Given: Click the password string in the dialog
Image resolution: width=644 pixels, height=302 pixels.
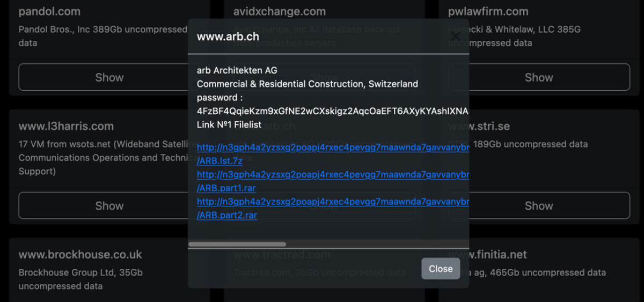Looking at the screenshot, I should [332, 111].
